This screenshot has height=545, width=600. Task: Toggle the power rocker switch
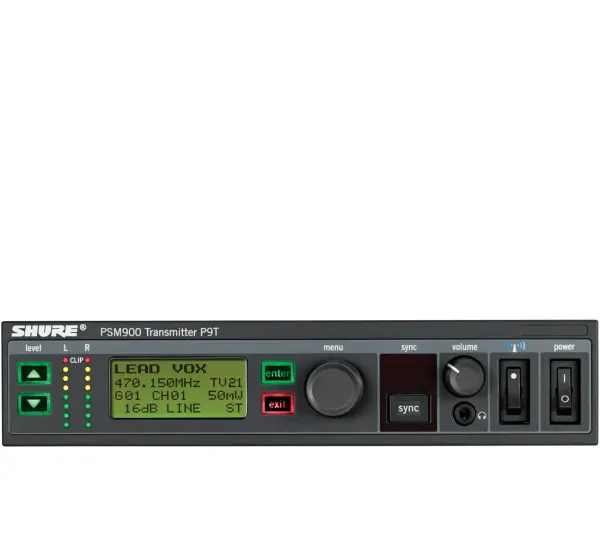pyautogui.click(x=565, y=388)
